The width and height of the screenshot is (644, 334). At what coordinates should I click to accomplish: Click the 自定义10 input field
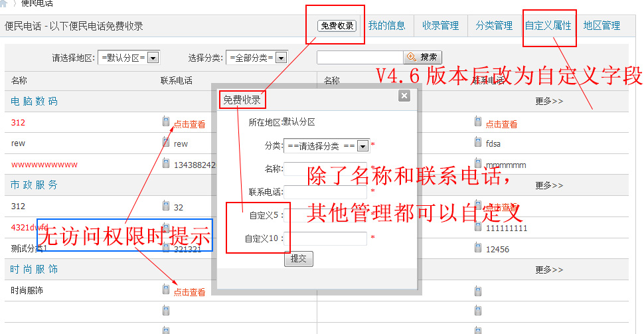click(325, 238)
